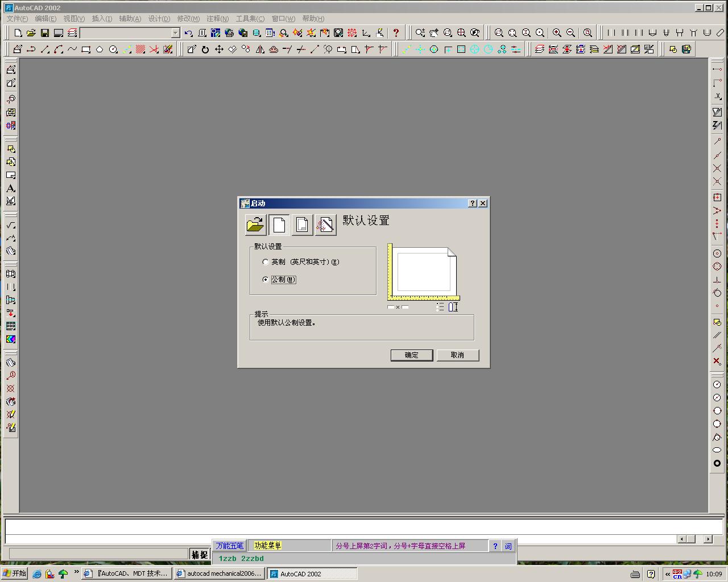Click the Internet Explorer quick launch icon
Viewport: 728px width, 582px height.
coord(37,574)
